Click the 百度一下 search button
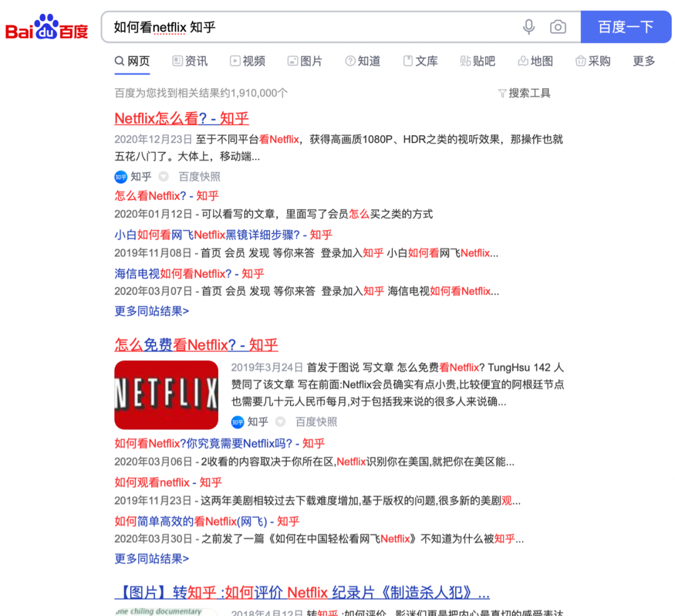Image resolution: width=675 pixels, height=616 pixels. click(626, 27)
